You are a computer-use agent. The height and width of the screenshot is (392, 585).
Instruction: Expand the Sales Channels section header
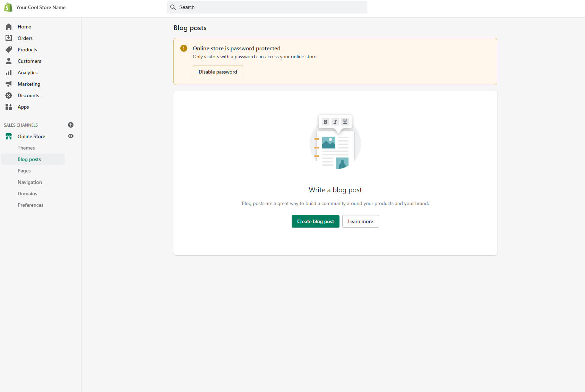click(x=20, y=125)
